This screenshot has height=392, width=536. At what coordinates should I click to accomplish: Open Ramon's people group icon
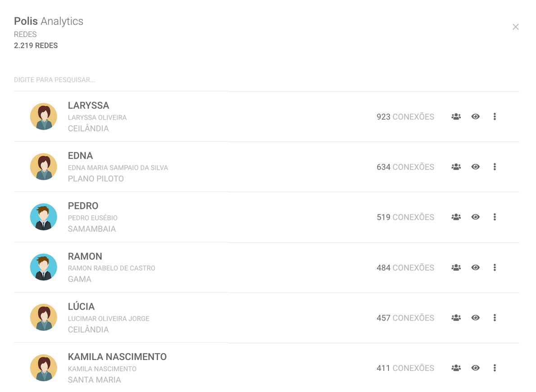pyautogui.click(x=456, y=267)
